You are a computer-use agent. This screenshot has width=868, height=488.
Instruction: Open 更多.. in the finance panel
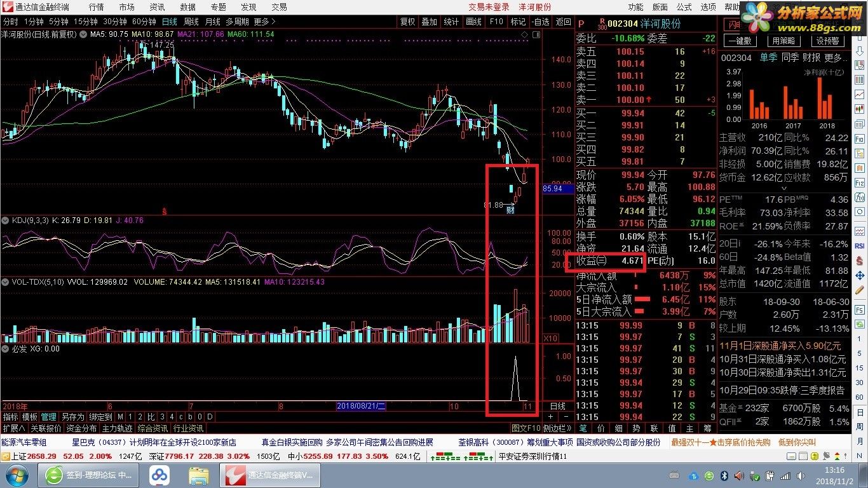(836, 58)
